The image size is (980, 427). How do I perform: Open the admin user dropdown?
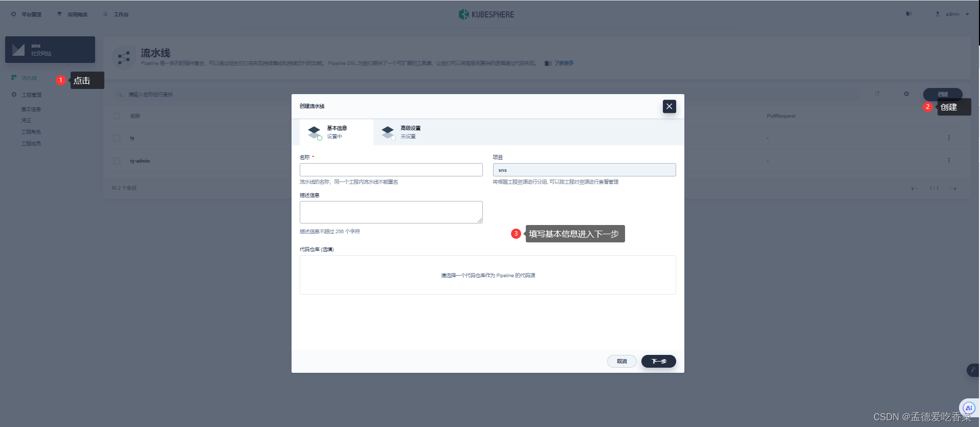(x=952, y=14)
